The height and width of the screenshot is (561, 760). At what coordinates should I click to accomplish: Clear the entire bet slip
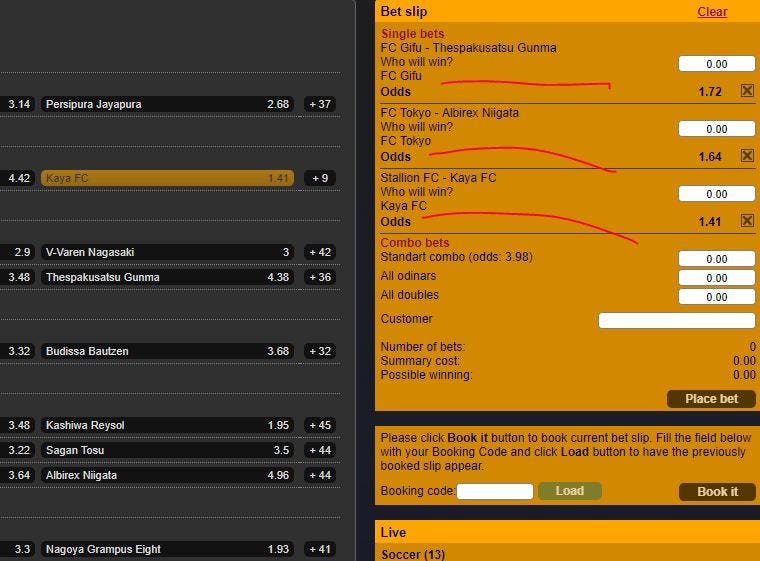(712, 12)
